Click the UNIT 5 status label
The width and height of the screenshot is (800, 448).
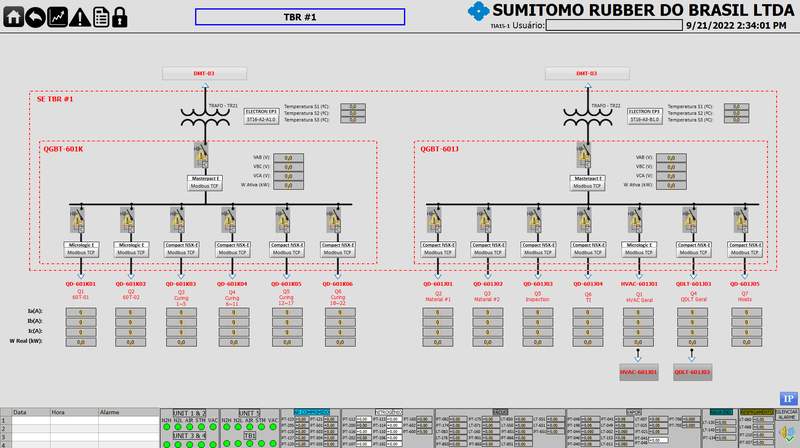coord(249,413)
